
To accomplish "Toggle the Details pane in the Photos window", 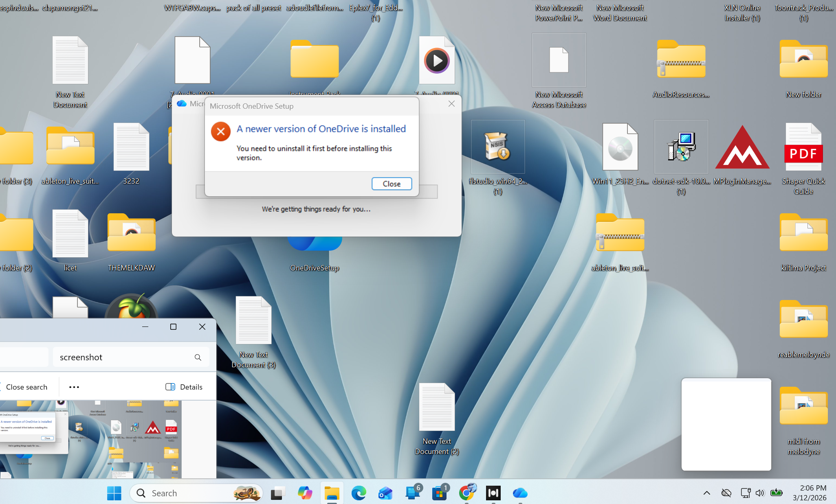I will 184,387.
